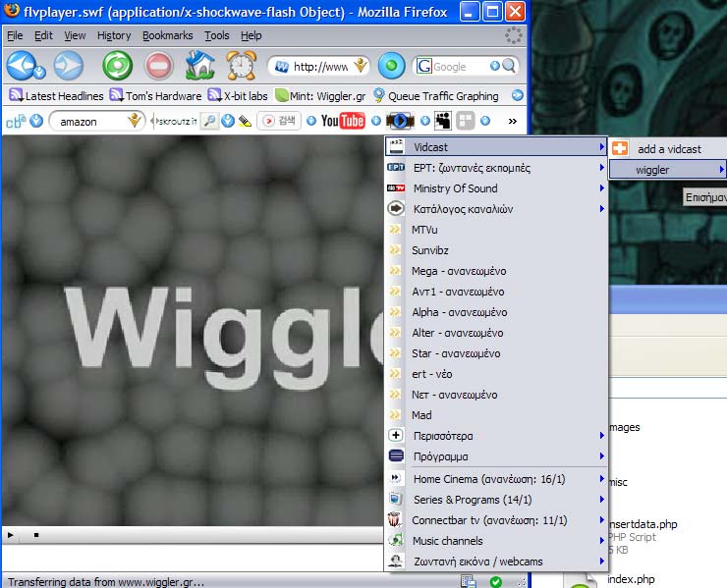Go to the Home page icon
Image resolution: width=727 pixels, height=588 pixels.
(199, 66)
